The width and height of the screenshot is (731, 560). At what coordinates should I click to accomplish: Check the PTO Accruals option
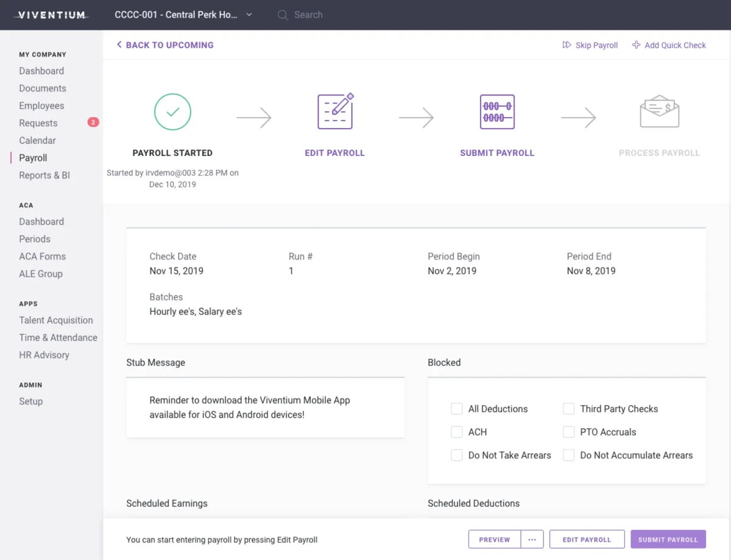point(569,432)
